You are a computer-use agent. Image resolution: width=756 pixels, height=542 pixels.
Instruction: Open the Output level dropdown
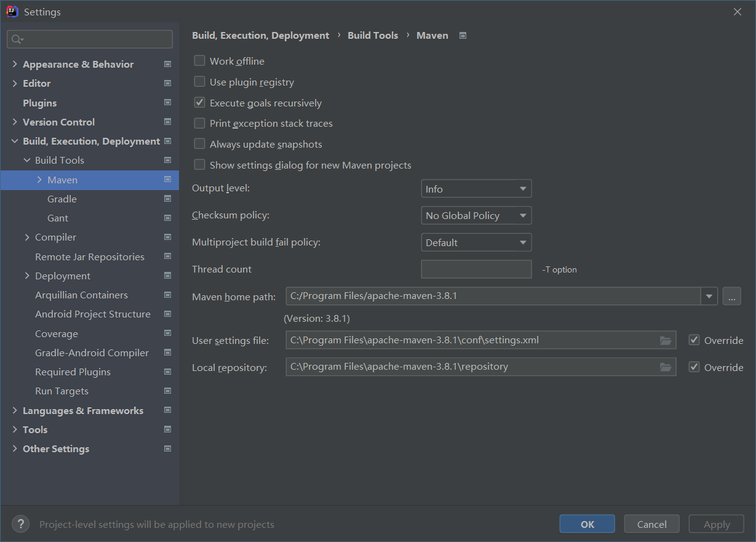(x=476, y=189)
